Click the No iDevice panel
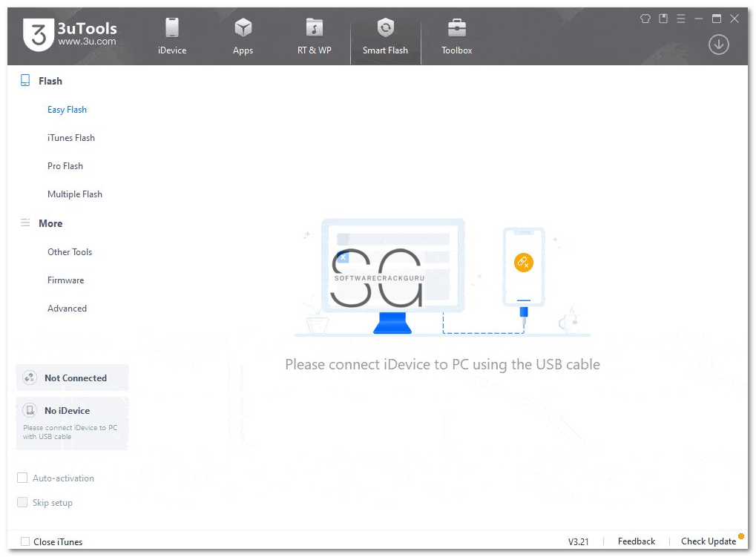The height and width of the screenshot is (557, 756). [x=72, y=423]
